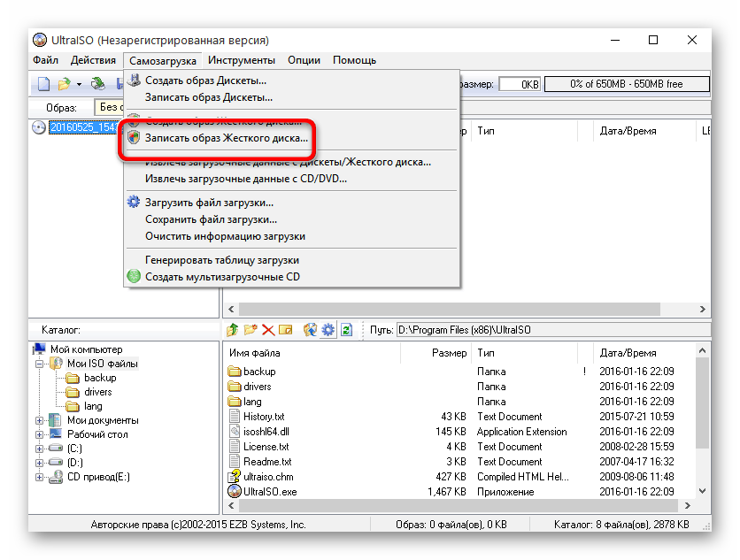Click the 650MB capacity progress bar
Screen dimensions: 740x560
tap(626, 84)
